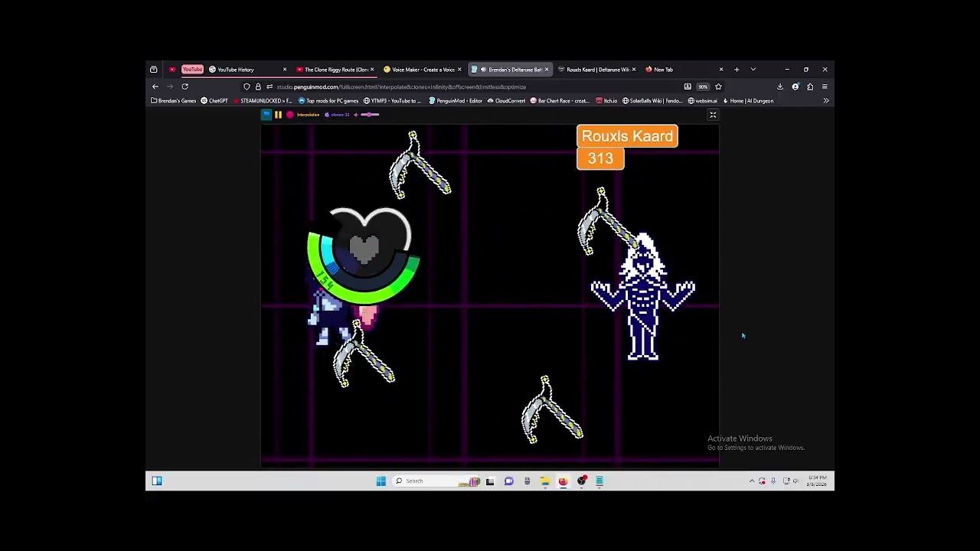Open the extensions puzzle icon
The height and width of the screenshot is (551, 980).
coord(810,86)
